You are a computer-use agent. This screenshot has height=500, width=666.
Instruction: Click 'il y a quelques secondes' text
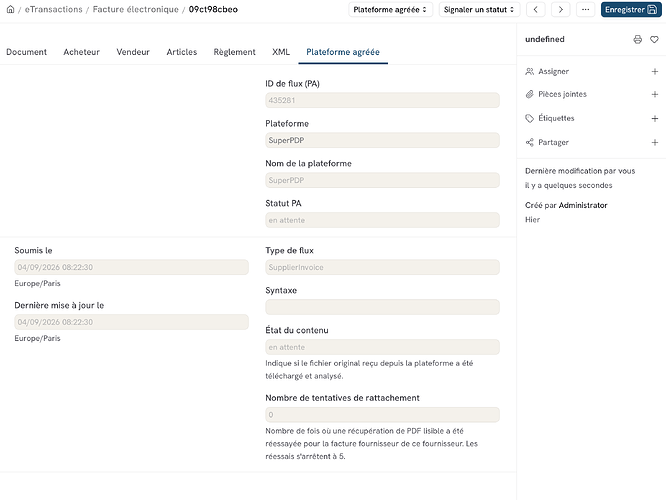coord(568,185)
